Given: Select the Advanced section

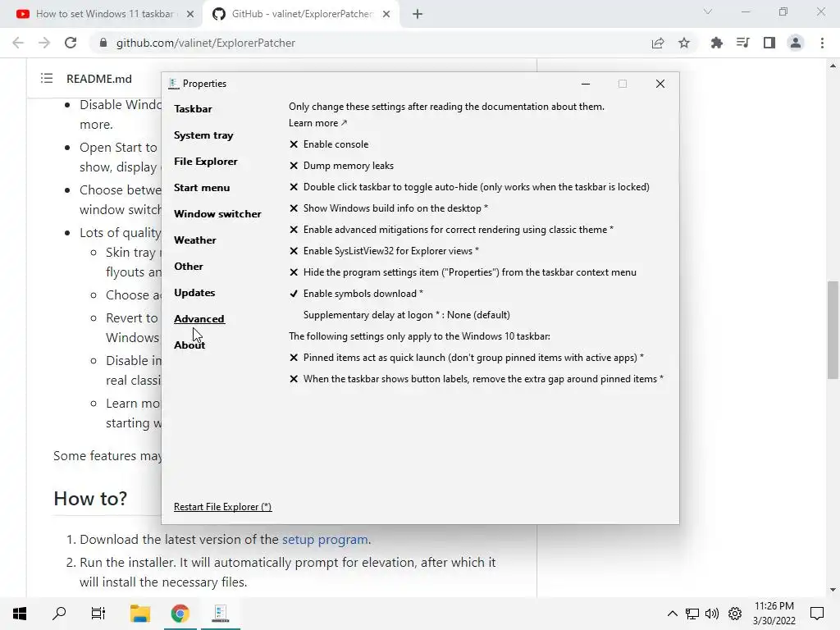Looking at the screenshot, I should [199, 319].
